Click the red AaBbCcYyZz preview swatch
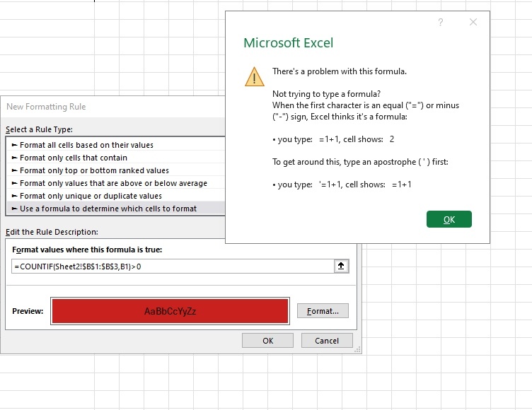Image resolution: width=532 pixels, height=410 pixels. (x=170, y=311)
